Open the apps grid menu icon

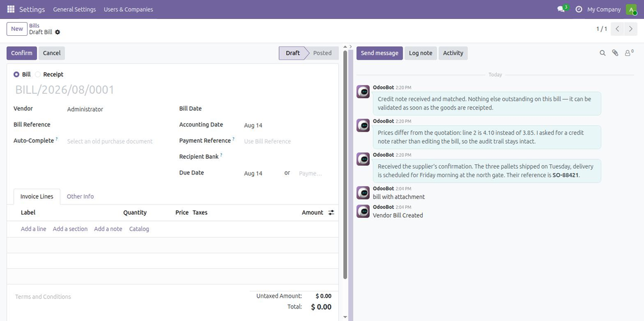click(x=11, y=9)
